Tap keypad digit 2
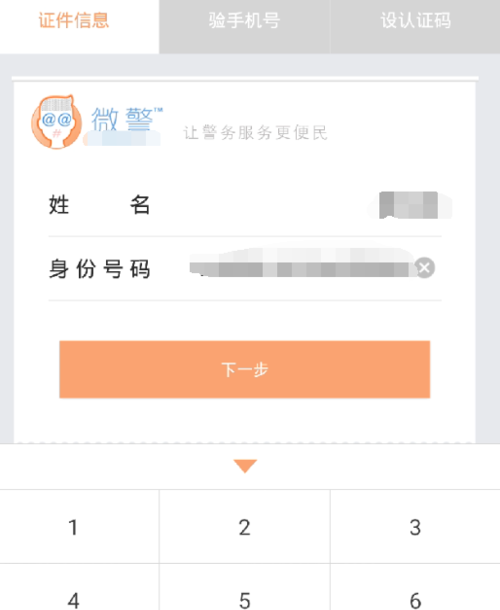The height and width of the screenshot is (610, 500). click(244, 526)
